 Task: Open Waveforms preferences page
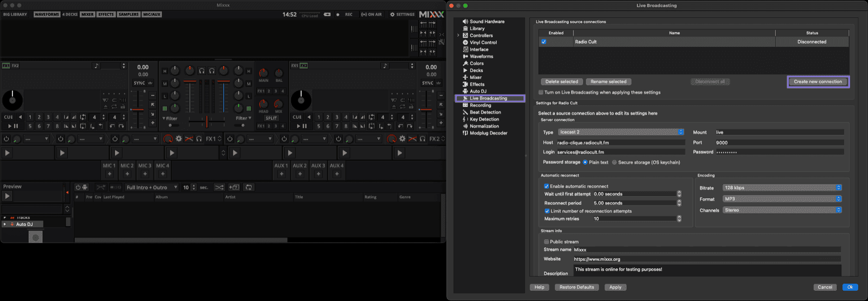coord(481,57)
